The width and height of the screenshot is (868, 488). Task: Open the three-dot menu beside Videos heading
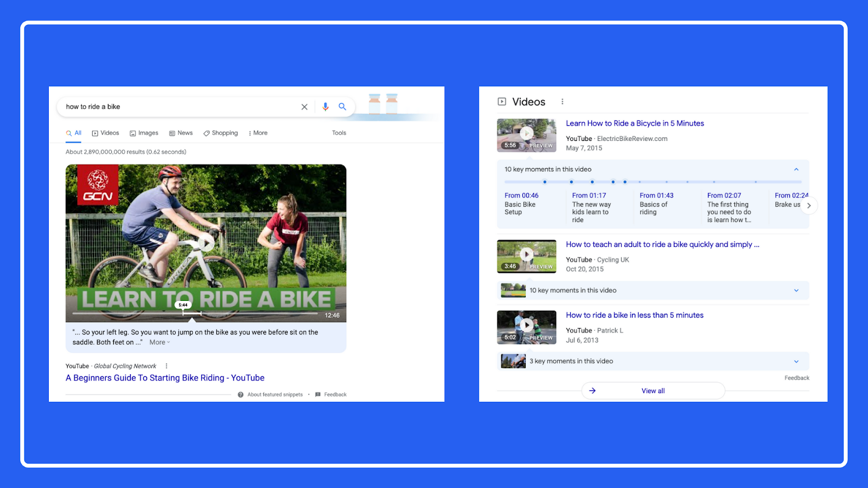(x=562, y=101)
